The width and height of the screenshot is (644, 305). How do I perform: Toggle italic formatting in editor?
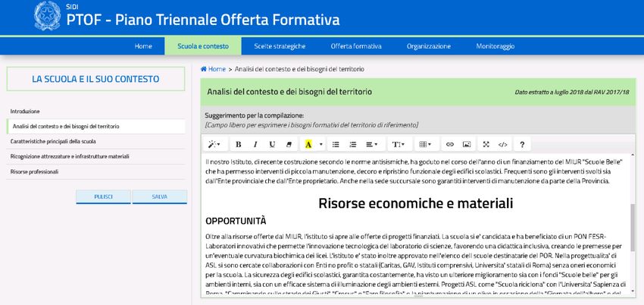pos(255,144)
